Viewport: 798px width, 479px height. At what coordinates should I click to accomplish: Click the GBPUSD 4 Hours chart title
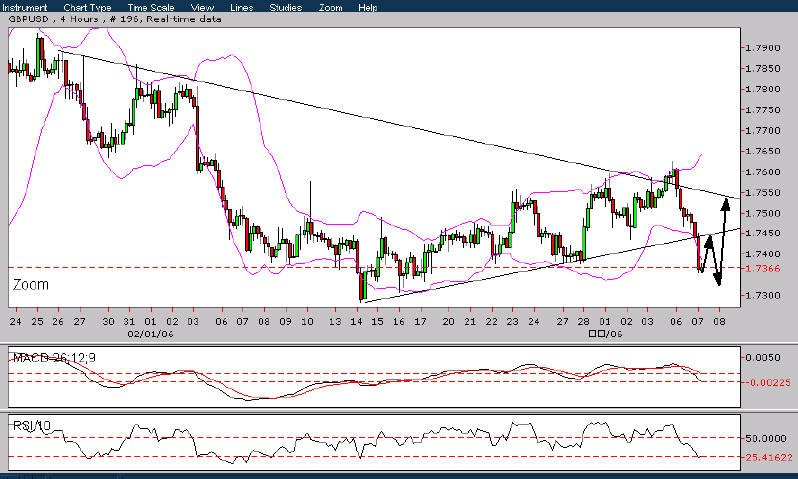pyautogui.click(x=115, y=19)
